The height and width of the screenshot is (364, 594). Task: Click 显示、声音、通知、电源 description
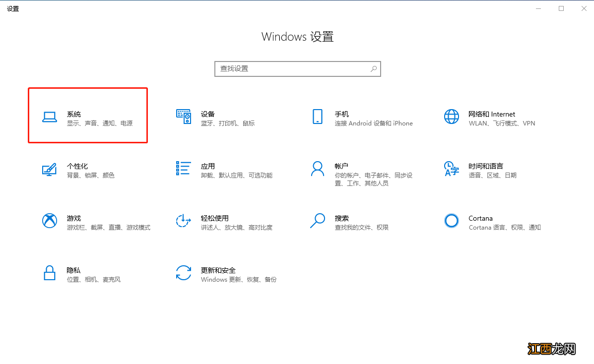click(100, 123)
